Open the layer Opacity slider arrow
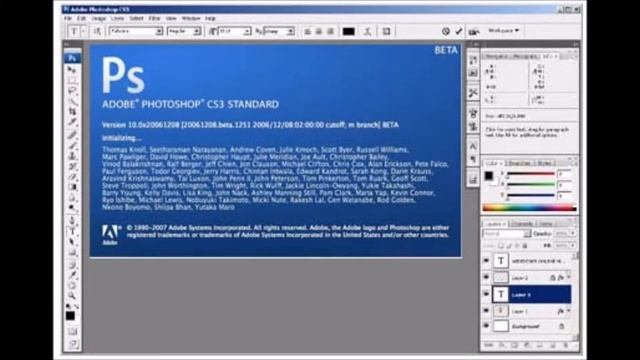 pos(573,233)
